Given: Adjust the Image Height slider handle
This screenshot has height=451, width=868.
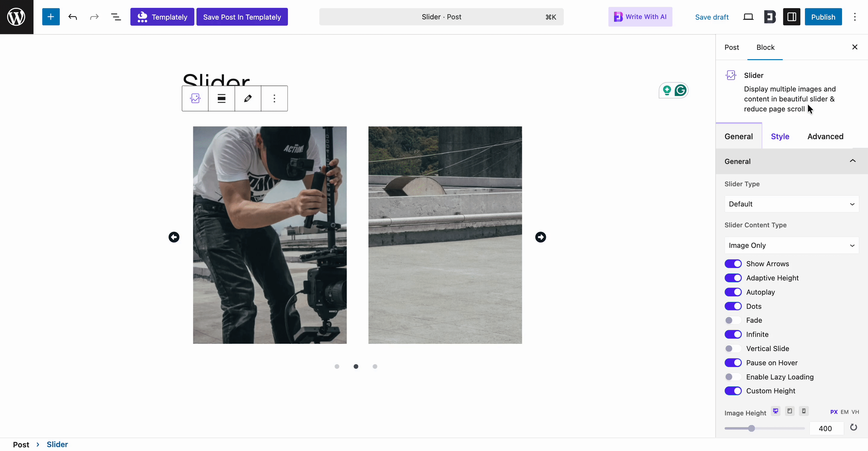Looking at the screenshot, I should [751, 428].
